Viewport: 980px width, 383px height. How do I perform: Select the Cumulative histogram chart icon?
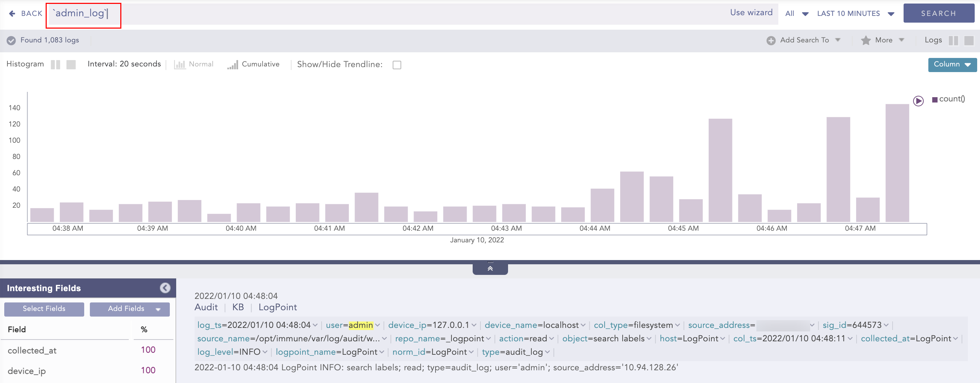point(232,65)
